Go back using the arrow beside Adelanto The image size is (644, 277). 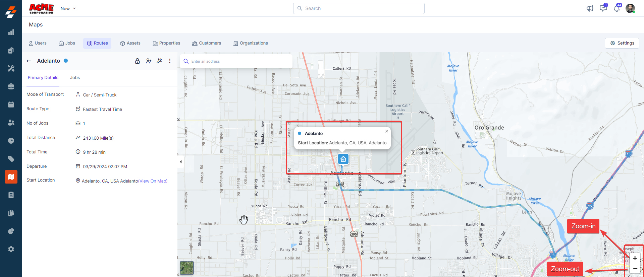(x=29, y=61)
